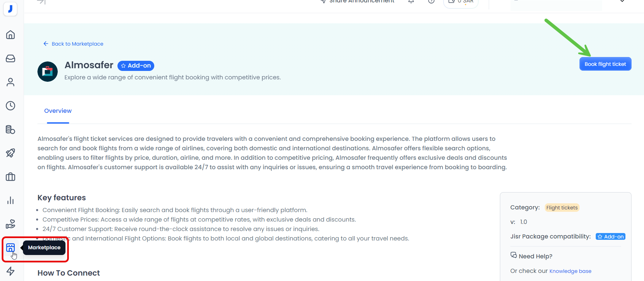Viewport: 644px width, 281px height.
Task: Expand the account dropdown chevron
Action: (x=622, y=2)
